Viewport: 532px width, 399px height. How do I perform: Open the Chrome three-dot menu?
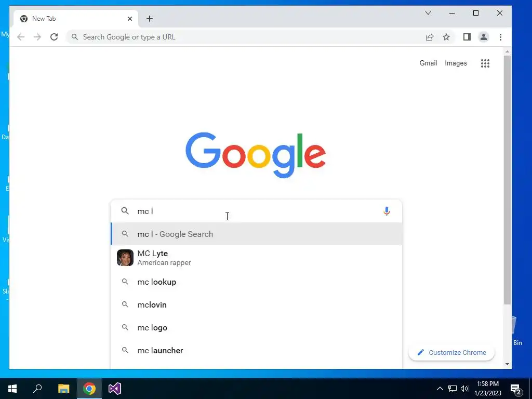500,37
